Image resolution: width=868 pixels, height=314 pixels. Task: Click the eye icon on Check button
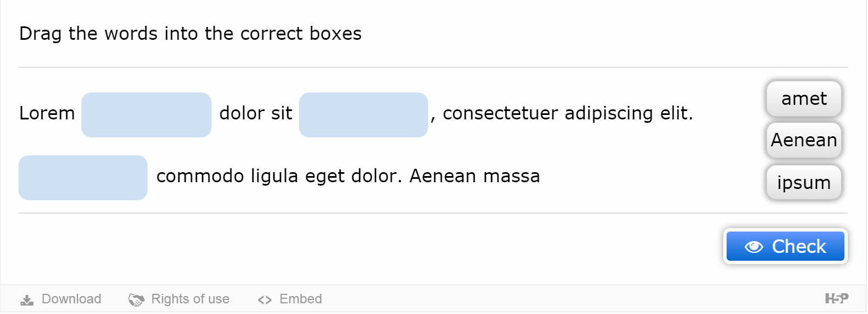tap(754, 247)
